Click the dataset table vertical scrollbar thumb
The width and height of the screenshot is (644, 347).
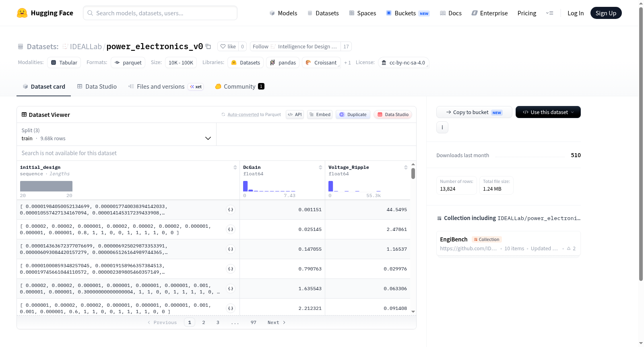tap(413, 173)
